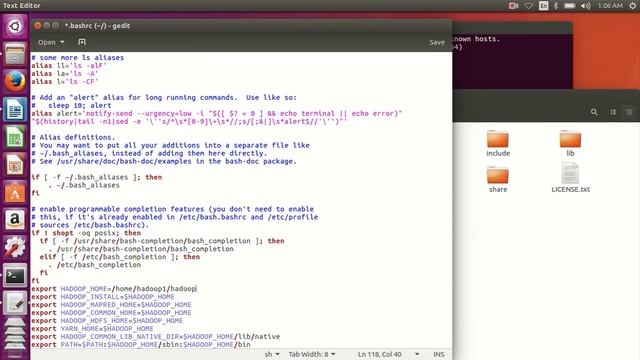Screen dimensions: 640x360
Task: Click the line 'export HADOOP_MAPRED_HOME=$HADOOP_HOME'
Action: 111,305
